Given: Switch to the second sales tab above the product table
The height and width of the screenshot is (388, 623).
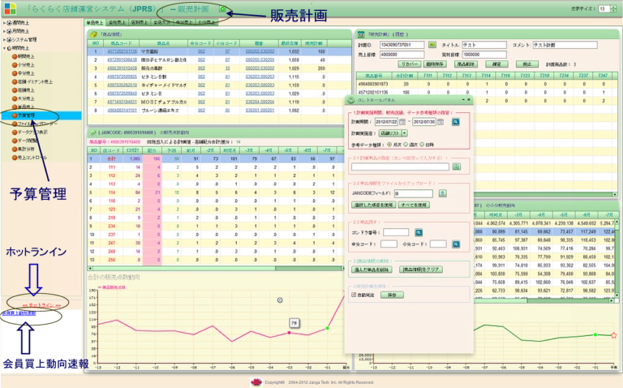Looking at the screenshot, I should [x=117, y=23].
